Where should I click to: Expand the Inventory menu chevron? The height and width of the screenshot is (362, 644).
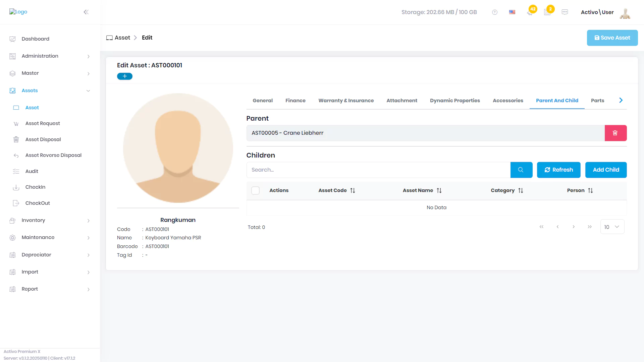click(89, 221)
